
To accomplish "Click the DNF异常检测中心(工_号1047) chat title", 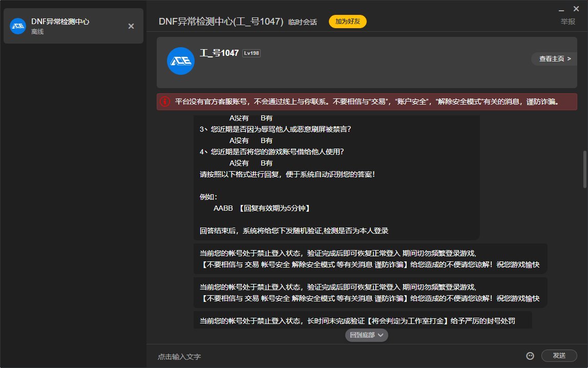I will [x=221, y=22].
